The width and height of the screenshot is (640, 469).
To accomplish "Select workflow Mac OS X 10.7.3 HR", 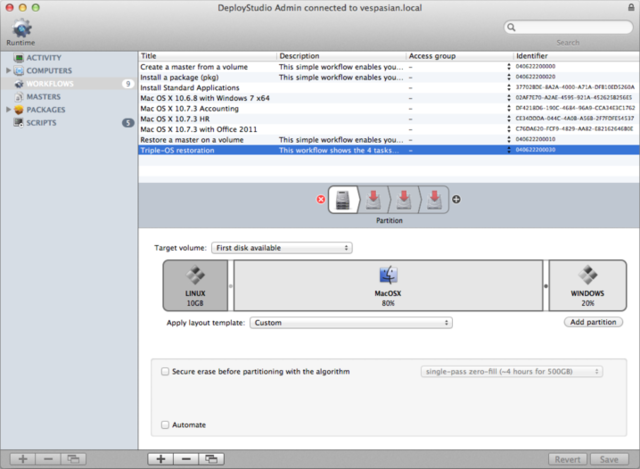I will point(389,119).
